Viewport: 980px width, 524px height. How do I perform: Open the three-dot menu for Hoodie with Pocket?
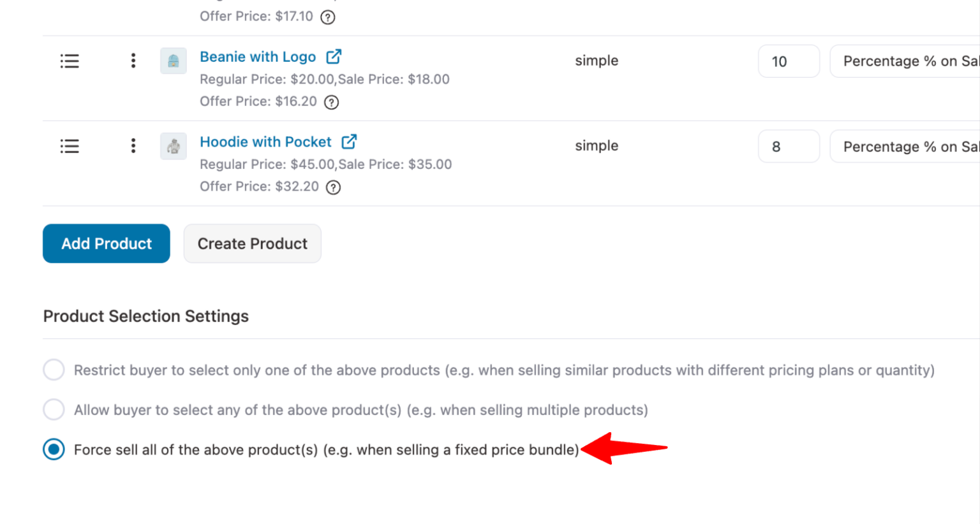(133, 146)
